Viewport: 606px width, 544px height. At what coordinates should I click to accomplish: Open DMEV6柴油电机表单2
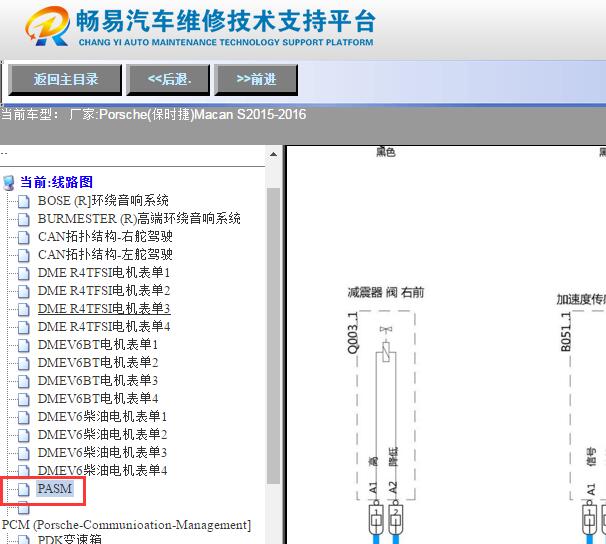tap(102, 435)
